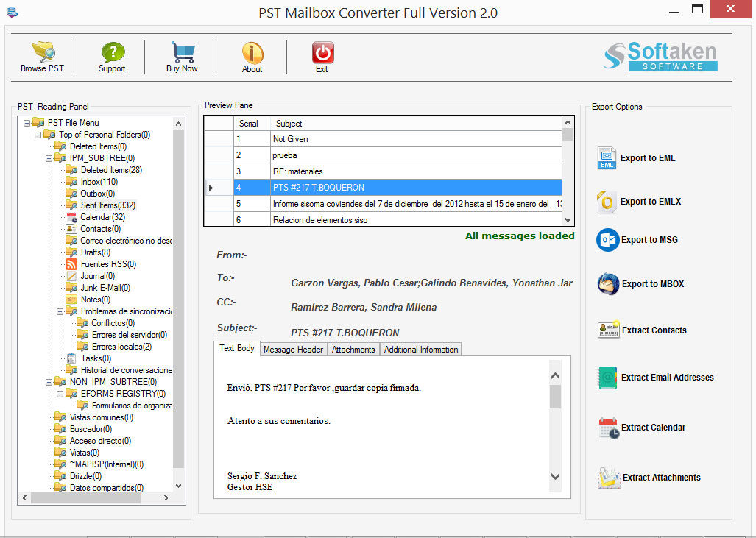Open the Support help icon
The image size is (756, 538).
(x=113, y=52)
